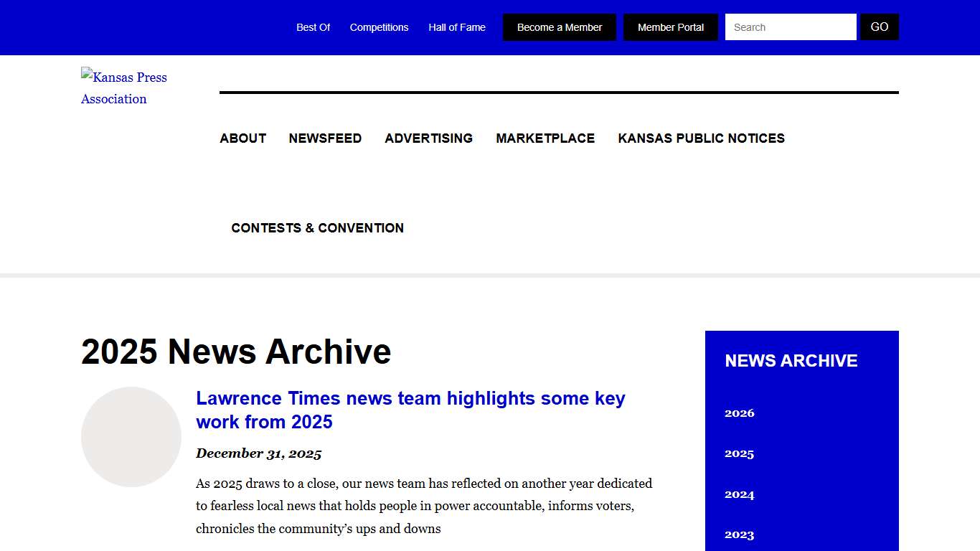This screenshot has width=980, height=551.
Task: Expand the 2026 news archive
Action: 739,413
